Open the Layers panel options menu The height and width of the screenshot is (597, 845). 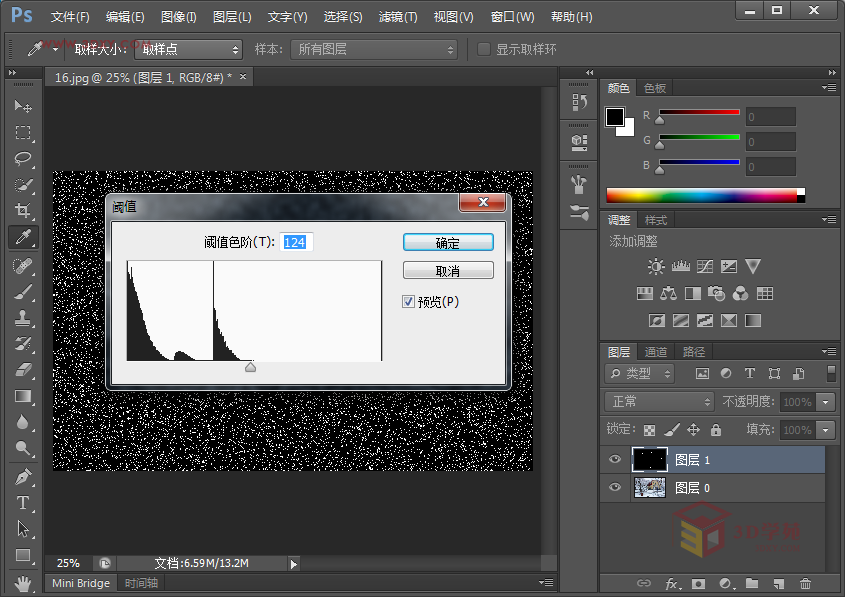(x=829, y=351)
